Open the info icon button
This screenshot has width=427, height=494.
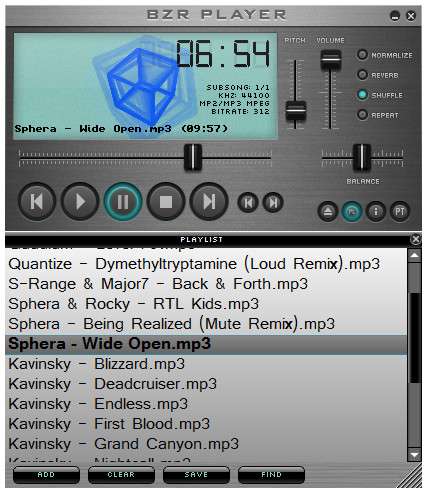376,211
